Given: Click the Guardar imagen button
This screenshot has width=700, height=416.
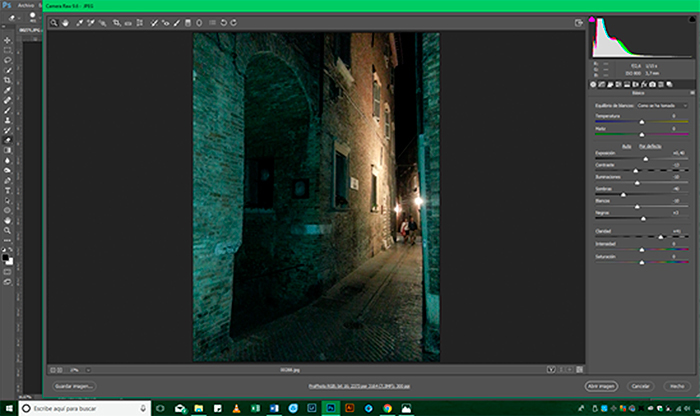Looking at the screenshot, I should pyautogui.click(x=76, y=385).
